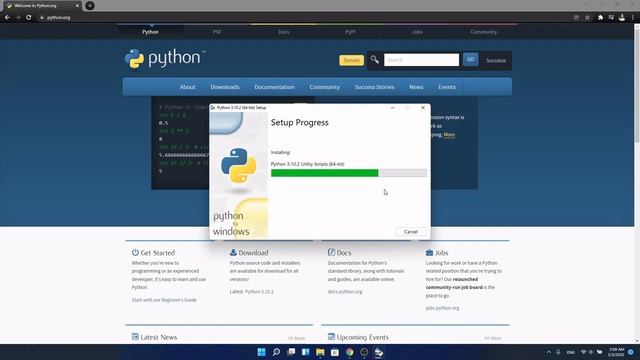Open the docs.python.org link
This screenshot has width=640, height=360.
[x=345, y=292]
